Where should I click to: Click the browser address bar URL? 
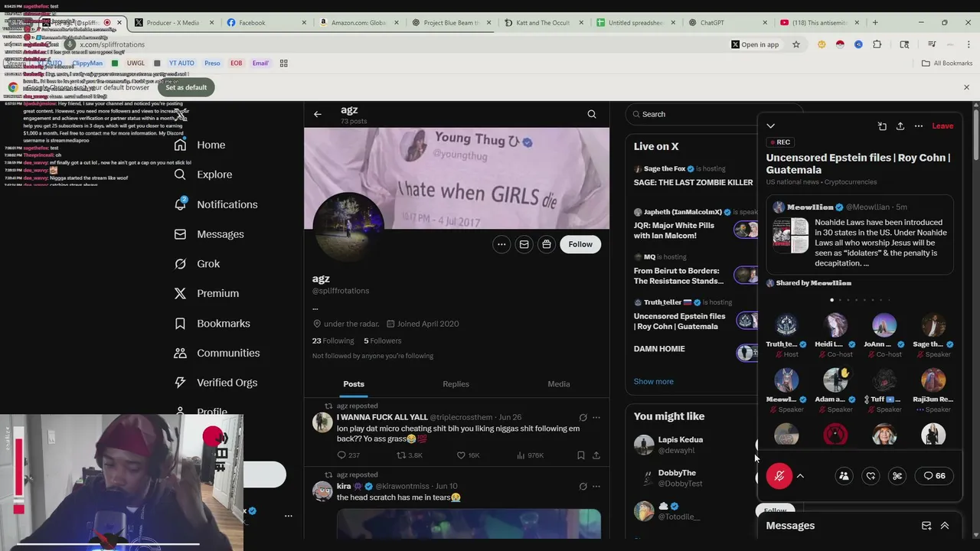coord(113,44)
